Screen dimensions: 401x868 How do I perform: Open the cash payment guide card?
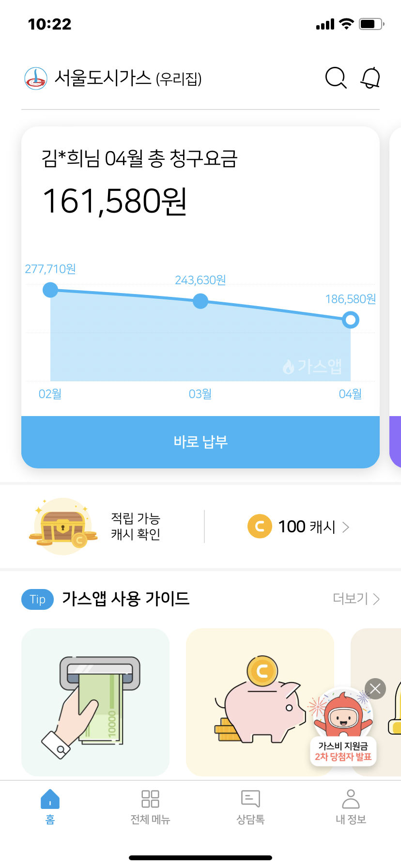coord(95,702)
